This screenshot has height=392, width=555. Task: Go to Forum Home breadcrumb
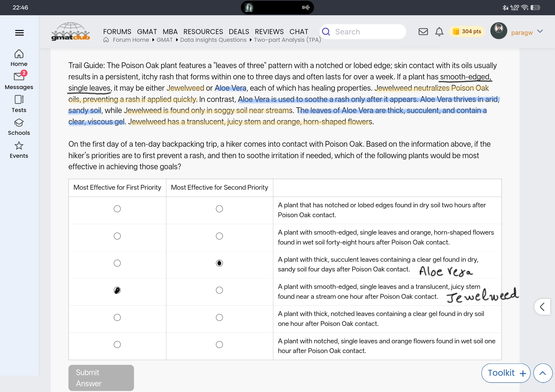point(131,40)
